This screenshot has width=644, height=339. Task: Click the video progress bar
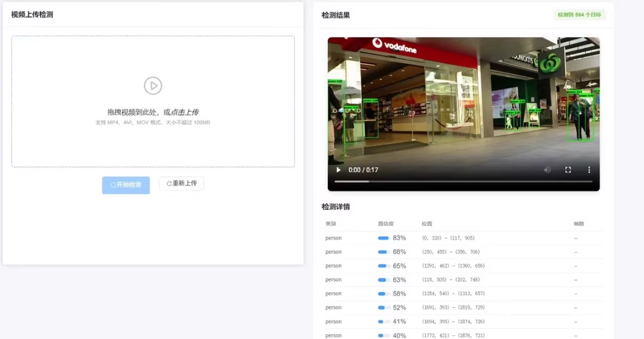(x=463, y=182)
